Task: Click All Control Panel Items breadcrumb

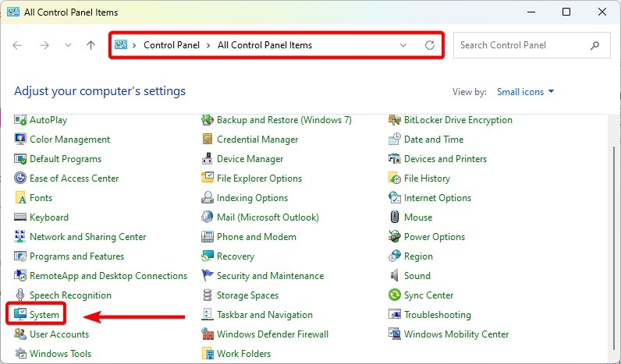Action: (264, 45)
